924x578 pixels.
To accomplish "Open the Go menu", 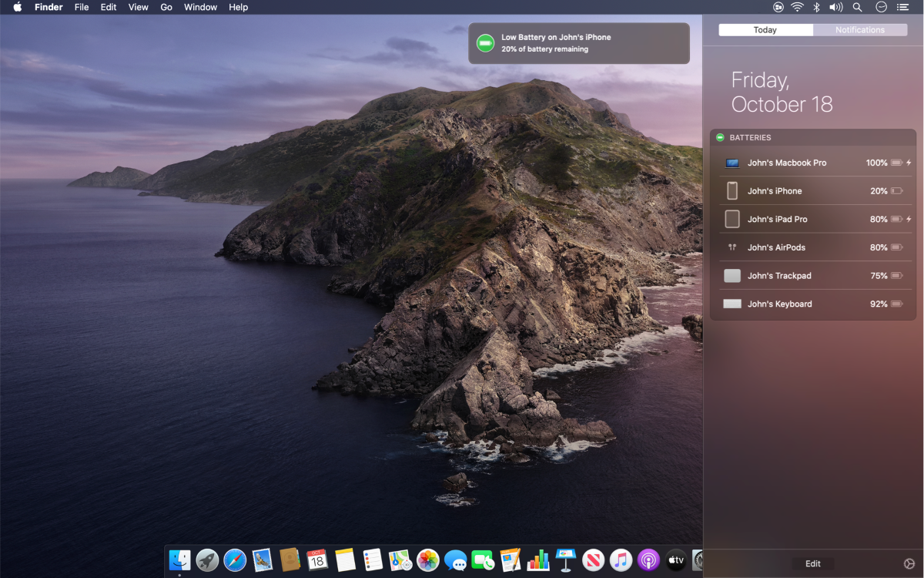I will pyautogui.click(x=166, y=7).
